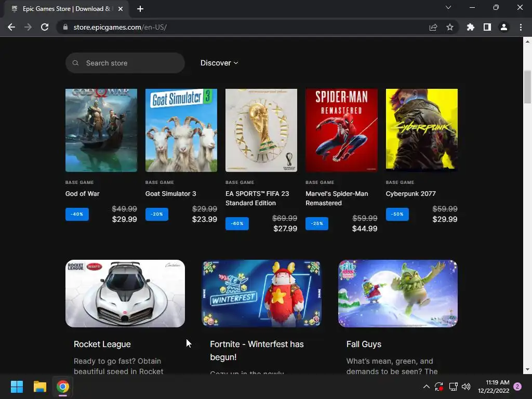The width and height of the screenshot is (532, 399).
Task: Open Chrome profile avatar menu
Action: coord(504,27)
